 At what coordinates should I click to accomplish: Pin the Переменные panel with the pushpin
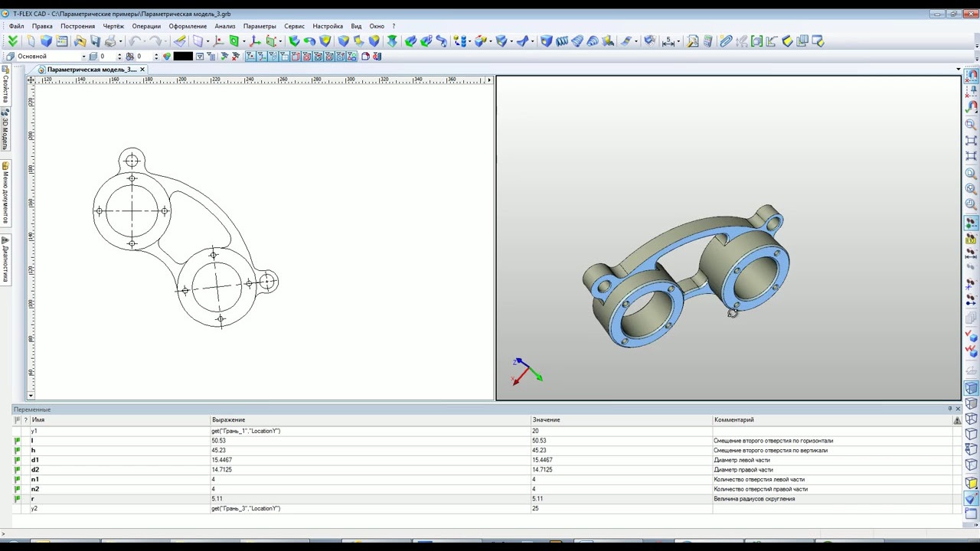[950, 409]
